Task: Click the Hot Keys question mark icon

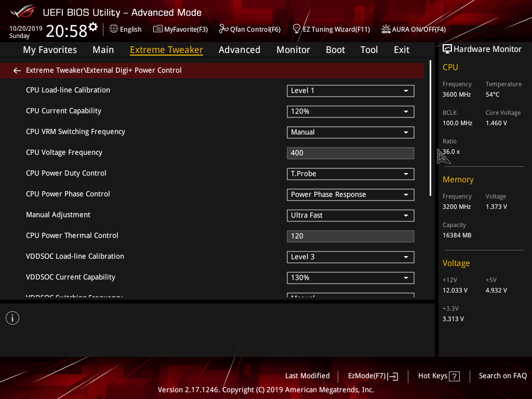Action: click(x=454, y=376)
